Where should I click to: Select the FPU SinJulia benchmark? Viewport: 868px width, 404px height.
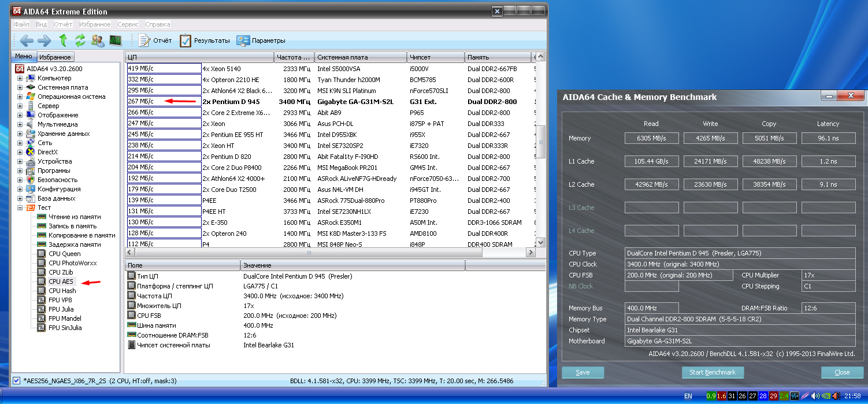click(65, 328)
